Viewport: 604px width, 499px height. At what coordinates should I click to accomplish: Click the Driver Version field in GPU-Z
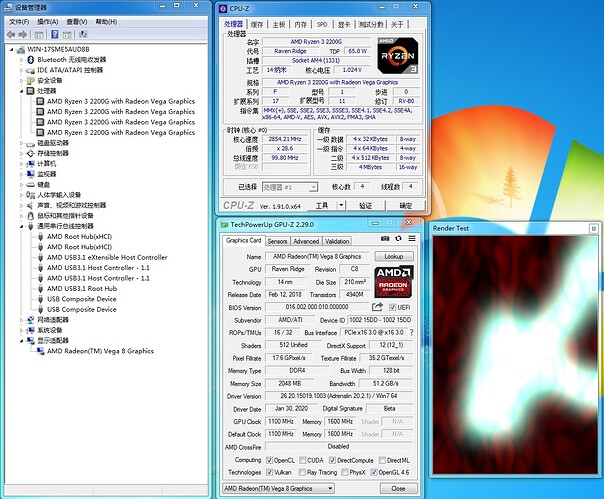point(339,396)
